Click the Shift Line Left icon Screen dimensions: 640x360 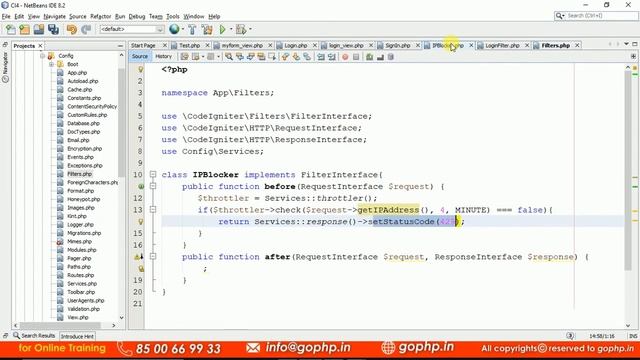[x=321, y=57]
